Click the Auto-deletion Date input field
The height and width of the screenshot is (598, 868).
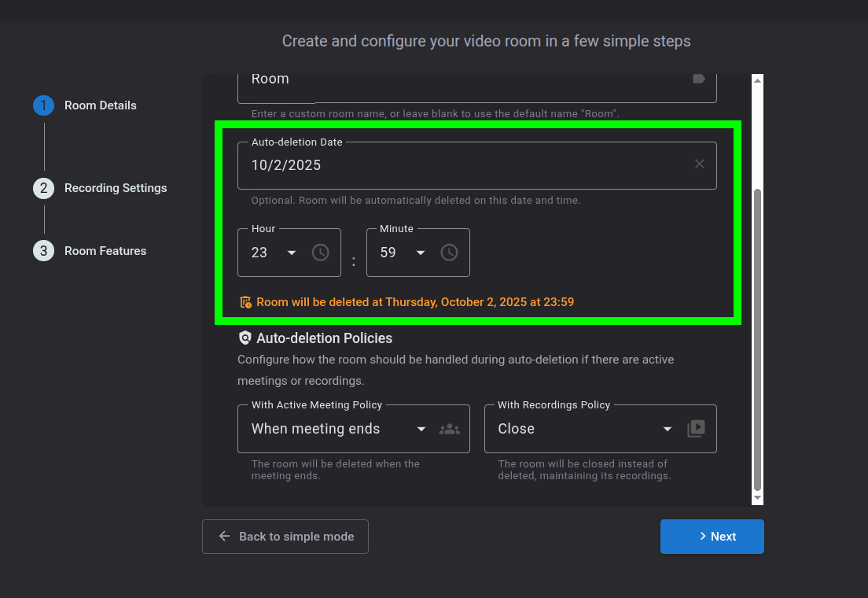click(x=464, y=165)
